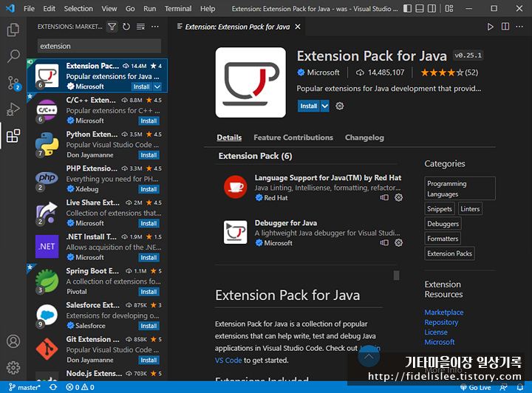Filter extensions with the funnel icon
532x393 pixels.
tap(112, 27)
